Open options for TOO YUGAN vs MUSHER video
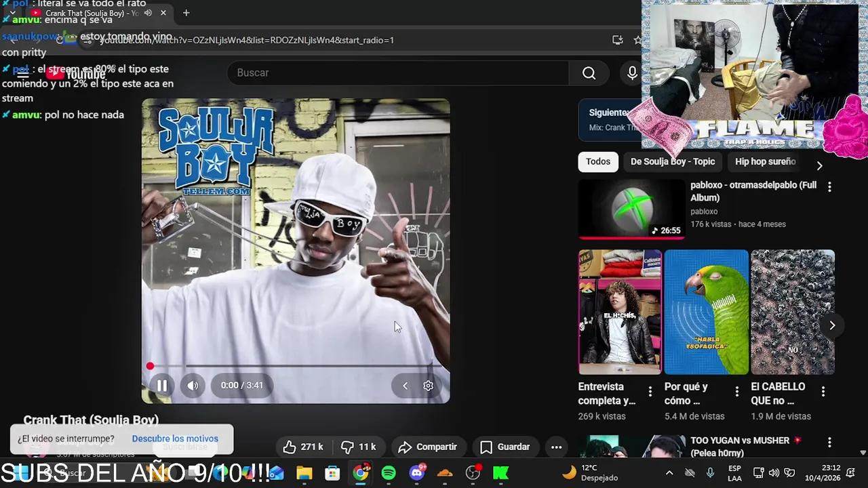Viewport: 868px width, 488px height. point(829,442)
